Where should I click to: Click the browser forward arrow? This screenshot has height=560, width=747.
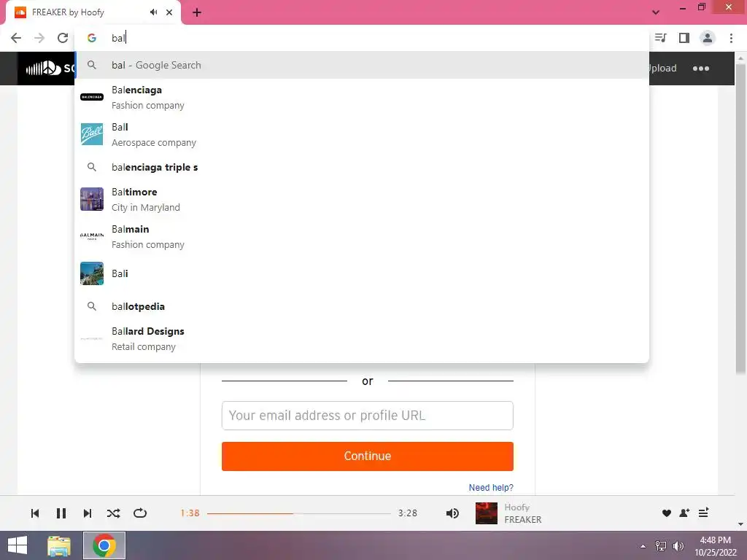pos(39,38)
